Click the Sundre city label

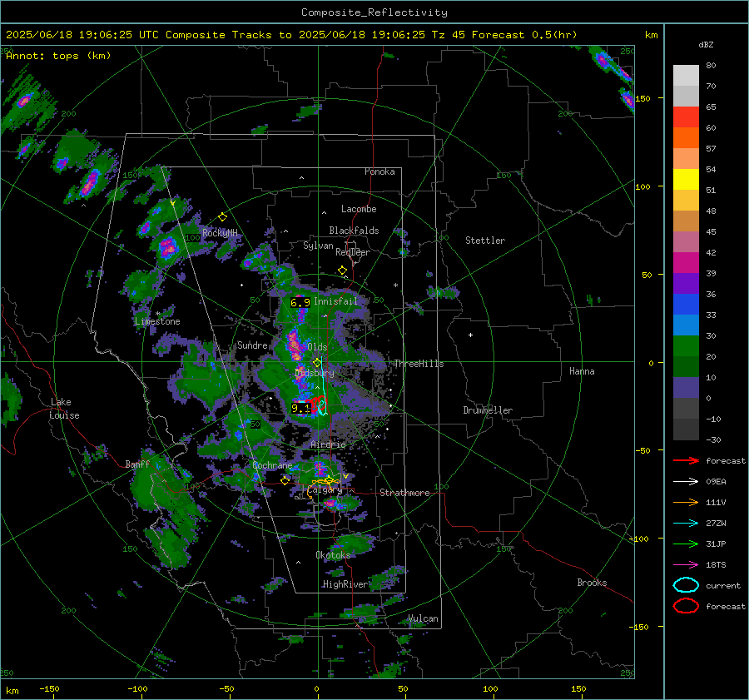[x=252, y=345]
